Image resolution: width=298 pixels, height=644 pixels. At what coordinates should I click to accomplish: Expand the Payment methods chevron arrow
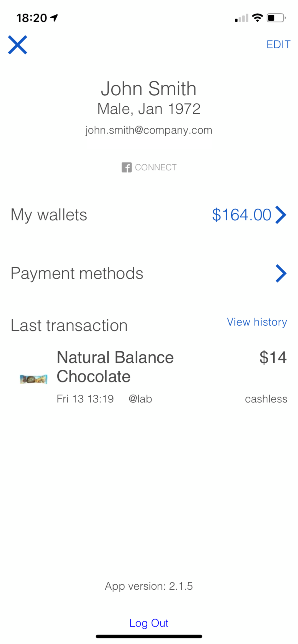pos(281,273)
